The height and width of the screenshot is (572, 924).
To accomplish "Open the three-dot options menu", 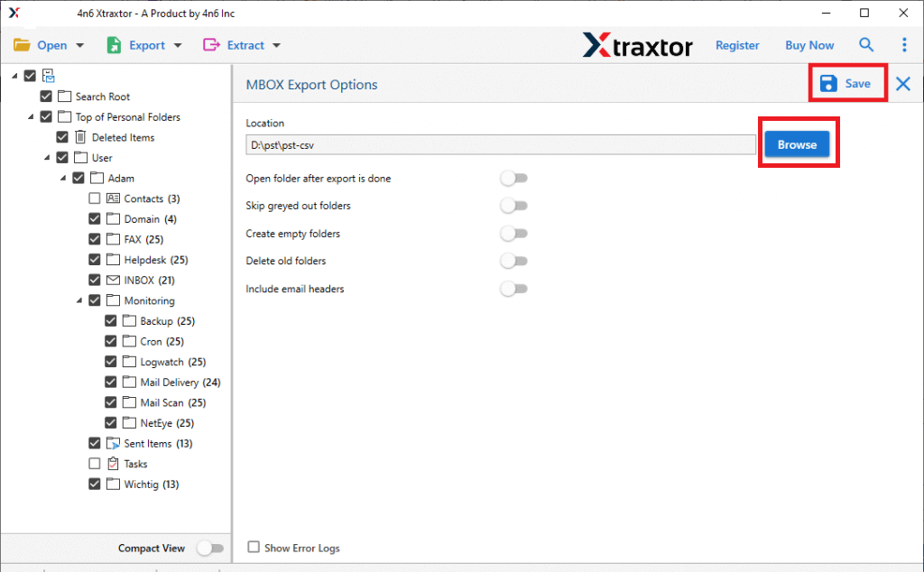I will click(904, 44).
